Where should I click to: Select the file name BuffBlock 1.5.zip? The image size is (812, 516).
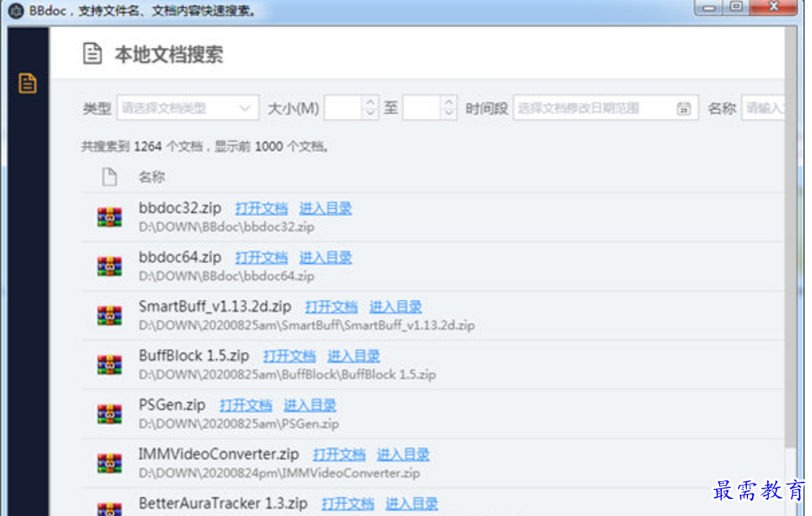coord(193,356)
